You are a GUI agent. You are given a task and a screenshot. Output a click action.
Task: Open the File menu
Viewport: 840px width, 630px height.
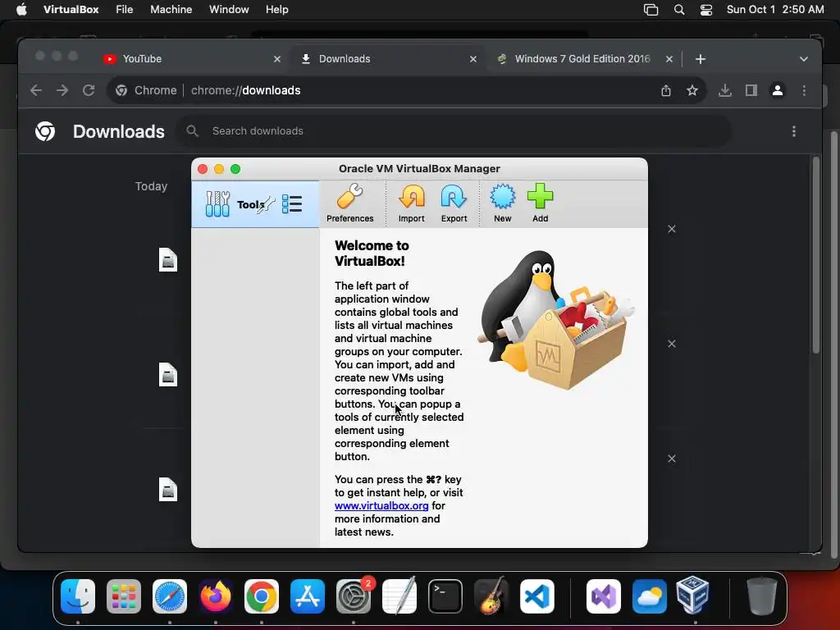[125, 10]
